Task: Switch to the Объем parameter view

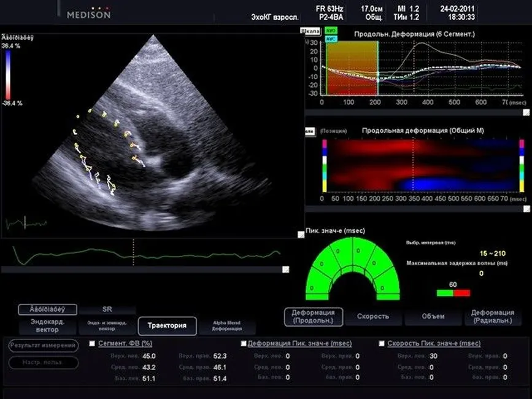Action: [433, 317]
